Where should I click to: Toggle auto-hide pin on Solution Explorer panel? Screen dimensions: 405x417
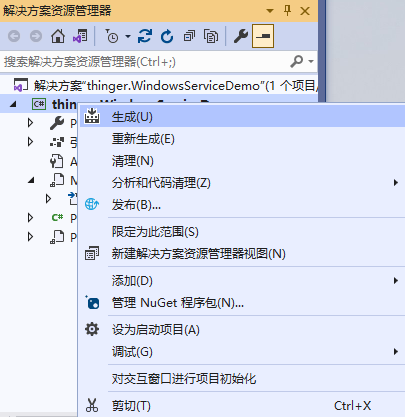coord(287,11)
